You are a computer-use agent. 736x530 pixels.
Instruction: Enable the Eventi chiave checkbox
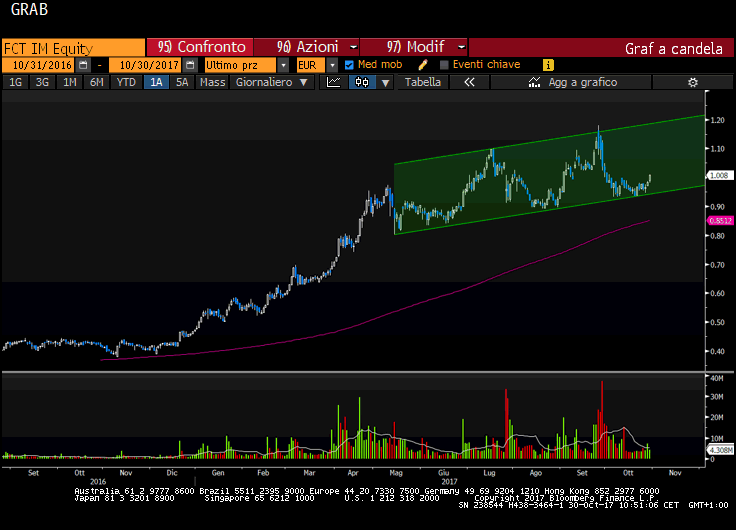point(443,65)
